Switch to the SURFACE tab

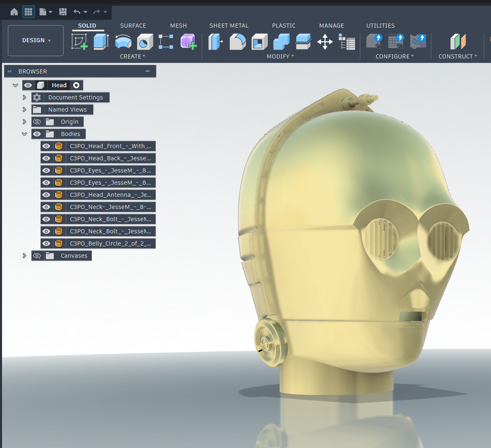[x=133, y=26]
